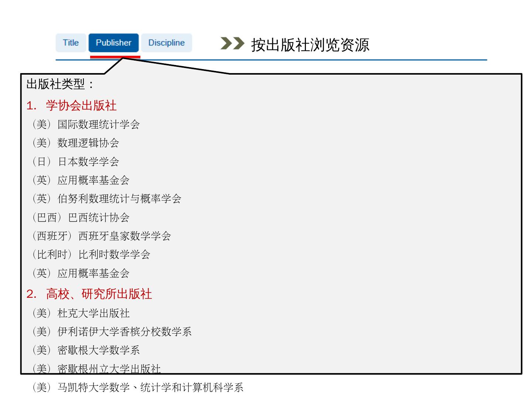Choose the entry (日) 日本数学学会
This screenshot has height=399, width=532.
tap(75, 161)
